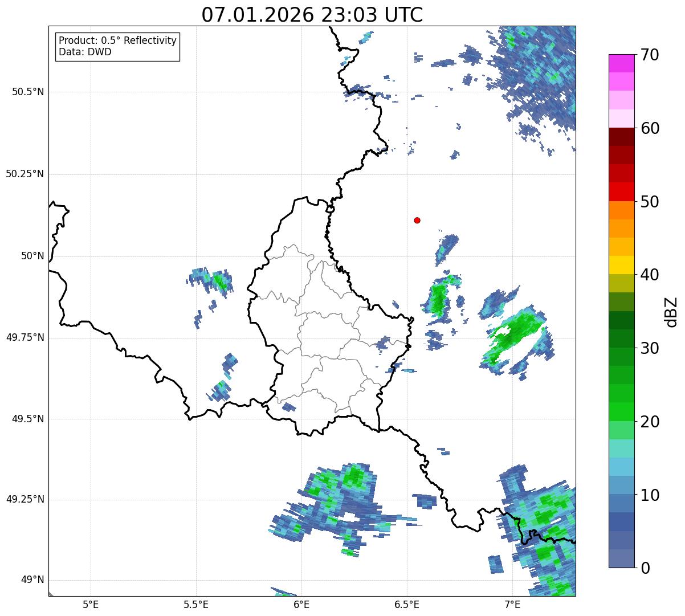685x616 pixels.
Task: Click latitude label 49.25°N
Action: pyautogui.click(x=25, y=500)
